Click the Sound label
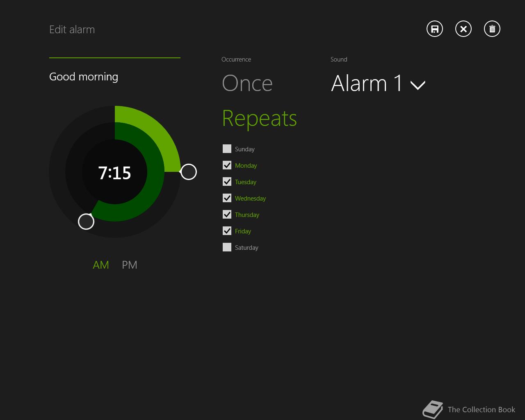The width and height of the screenshot is (525, 420). click(339, 59)
